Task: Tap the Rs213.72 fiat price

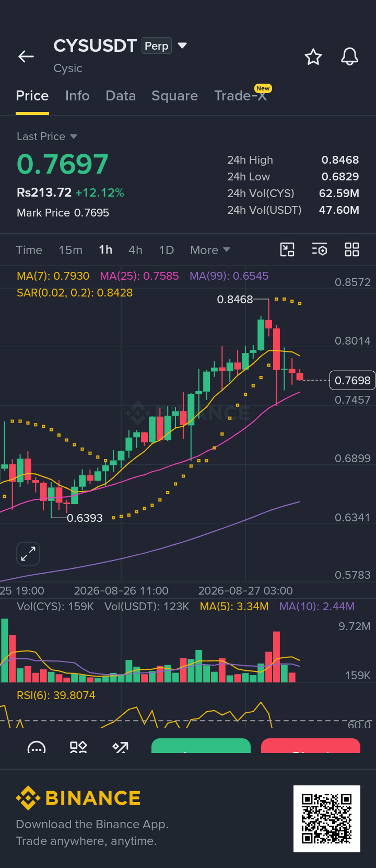Action: coord(44,192)
